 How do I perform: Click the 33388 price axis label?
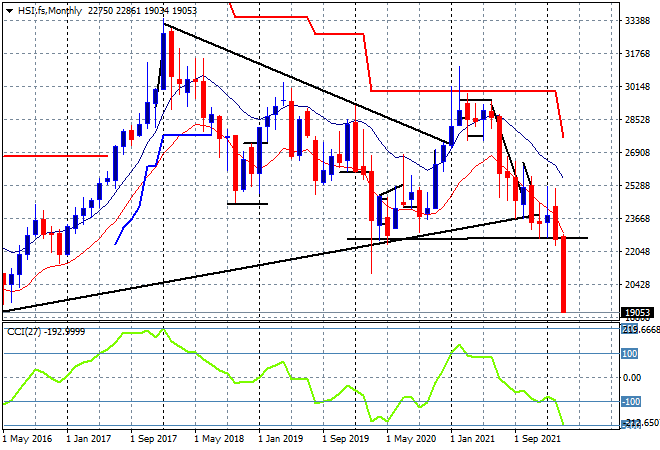click(638, 21)
